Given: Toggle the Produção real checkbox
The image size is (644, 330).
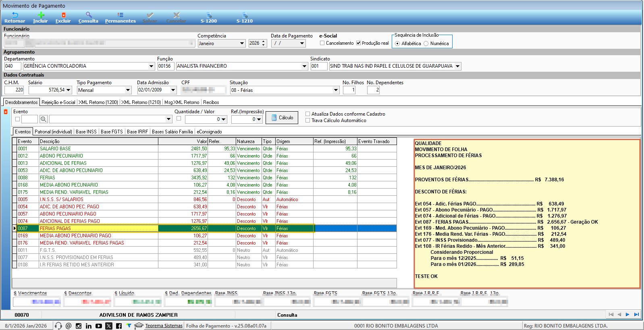Looking at the screenshot, I should [x=358, y=43].
